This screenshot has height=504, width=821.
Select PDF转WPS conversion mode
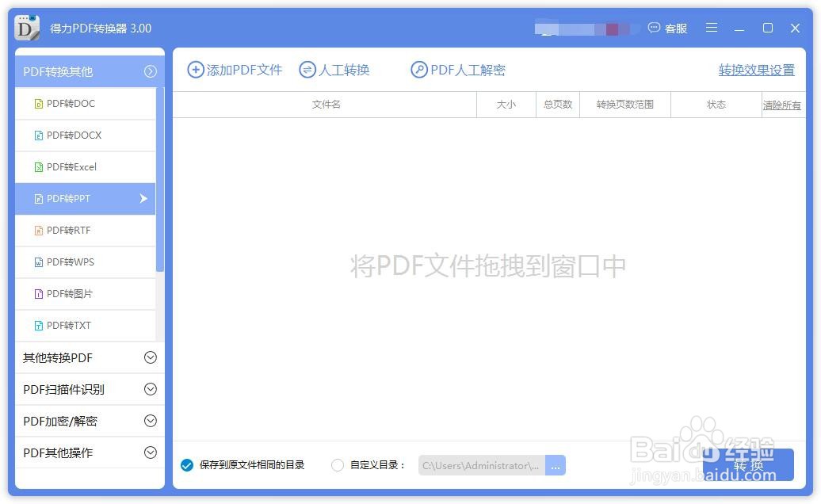pos(86,262)
